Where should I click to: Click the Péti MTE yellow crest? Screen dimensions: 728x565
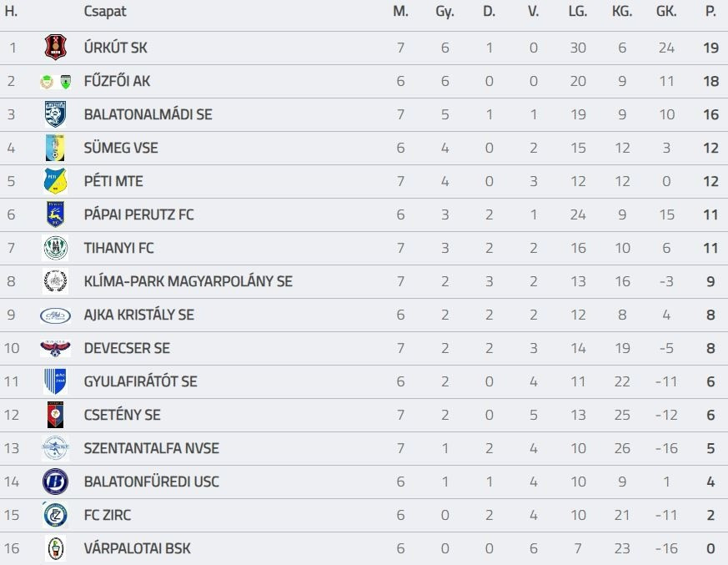[55, 181]
